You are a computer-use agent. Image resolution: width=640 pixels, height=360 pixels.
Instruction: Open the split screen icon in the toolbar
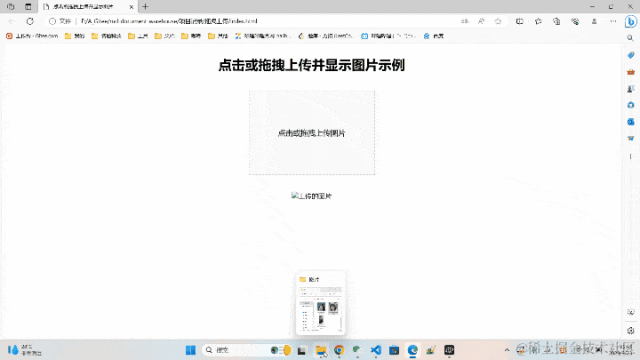(x=520, y=21)
